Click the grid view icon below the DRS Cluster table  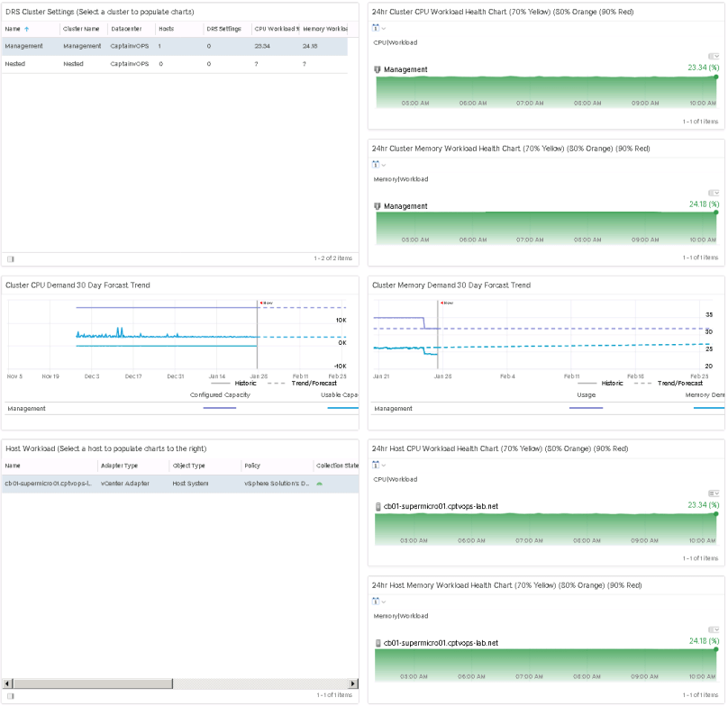point(10,258)
